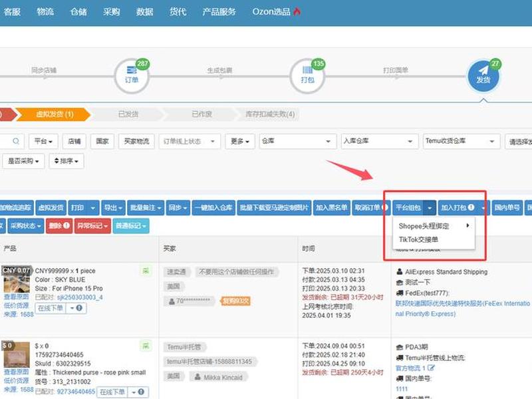Open paired SKU link sjk250303003_4
The width and height of the screenshot is (532, 399).
pos(80,297)
